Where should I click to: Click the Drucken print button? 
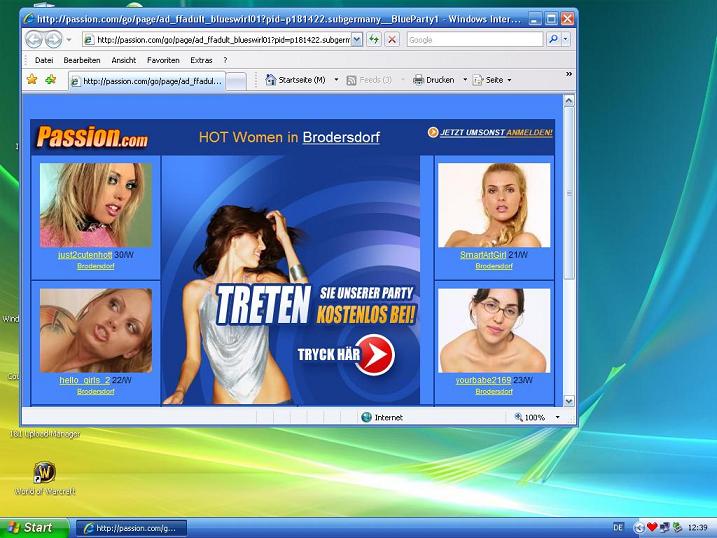pos(433,80)
